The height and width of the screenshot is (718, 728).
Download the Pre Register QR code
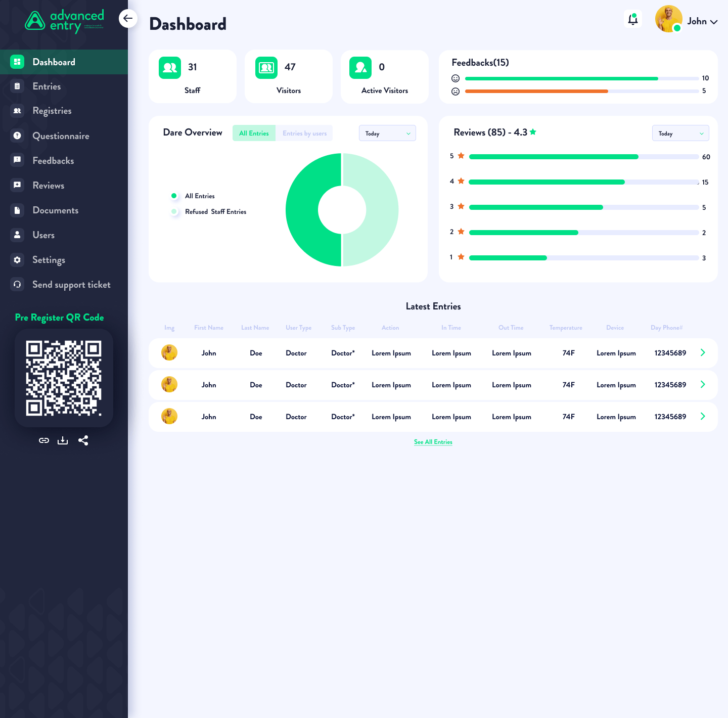click(x=63, y=440)
